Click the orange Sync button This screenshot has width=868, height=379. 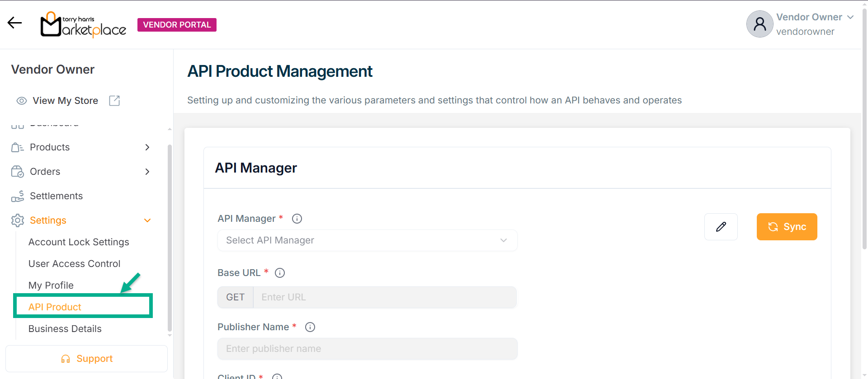coord(787,227)
